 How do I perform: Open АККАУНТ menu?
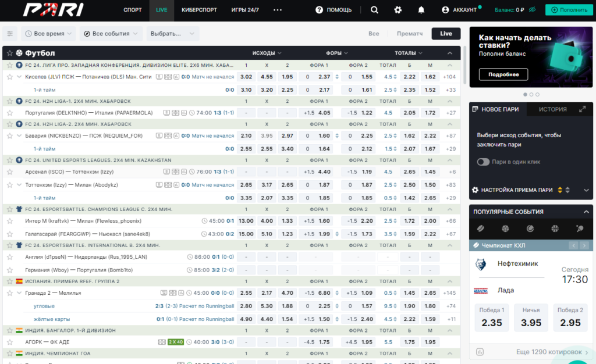coord(460,10)
